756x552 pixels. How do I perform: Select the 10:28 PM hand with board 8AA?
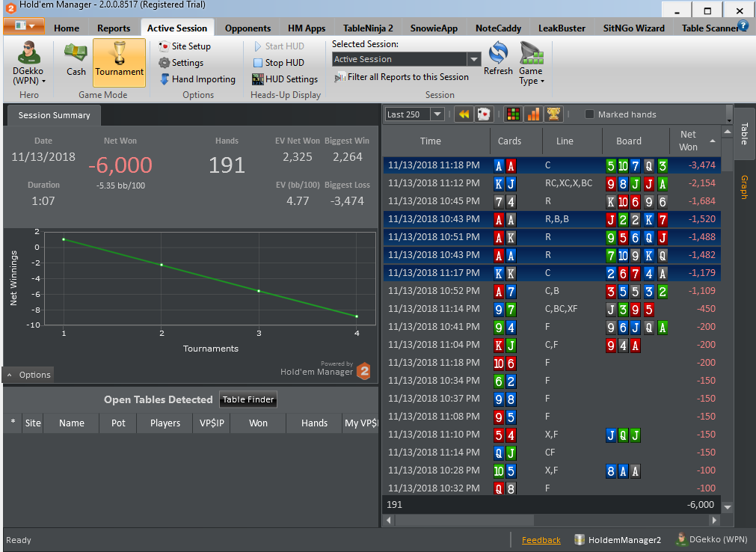(552, 470)
